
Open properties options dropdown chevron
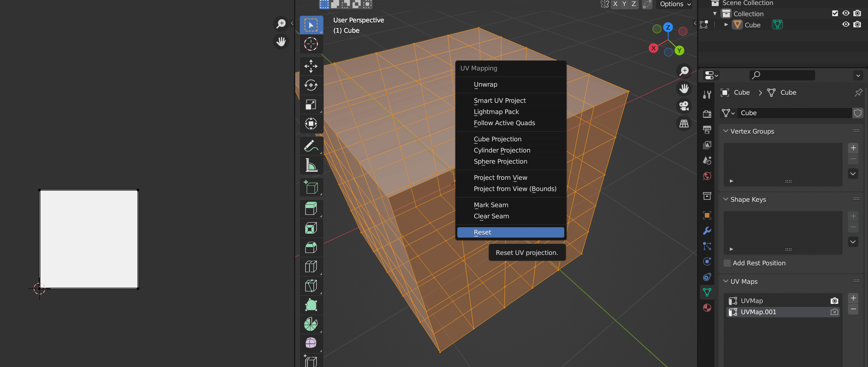[x=858, y=75]
